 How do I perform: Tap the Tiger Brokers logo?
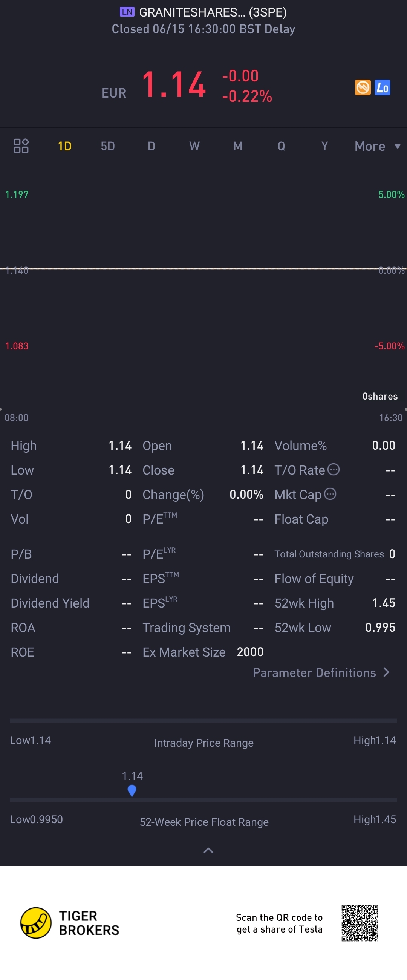coord(70,923)
